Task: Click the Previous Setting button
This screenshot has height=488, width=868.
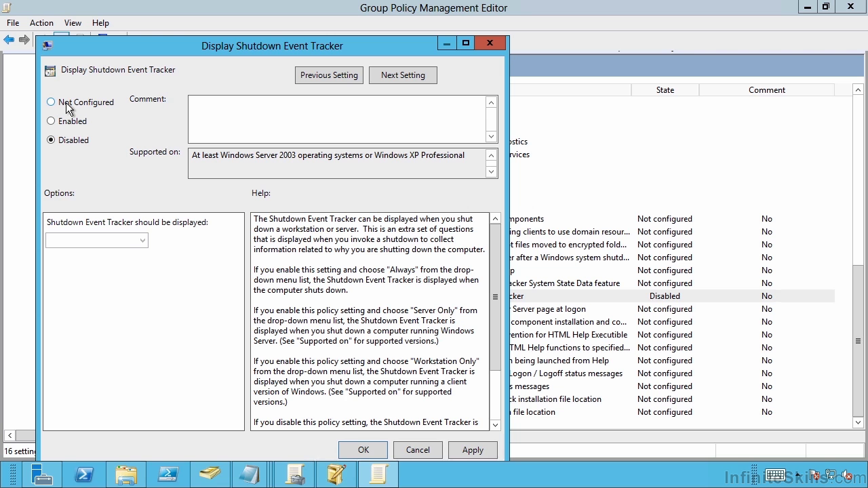Action: pyautogui.click(x=329, y=75)
